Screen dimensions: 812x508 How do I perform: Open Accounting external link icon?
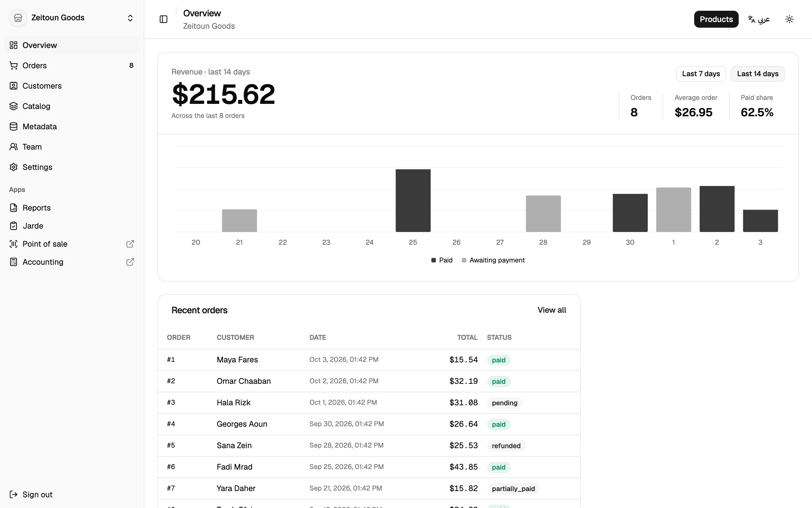pyautogui.click(x=130, y=262)
